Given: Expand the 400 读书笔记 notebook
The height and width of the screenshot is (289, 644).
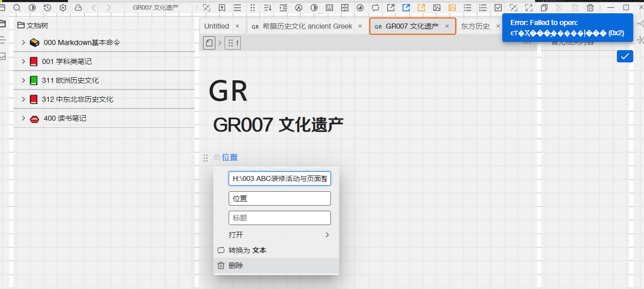Looking at the screenshot, I should pyautogui.click(x=24, y=118).
